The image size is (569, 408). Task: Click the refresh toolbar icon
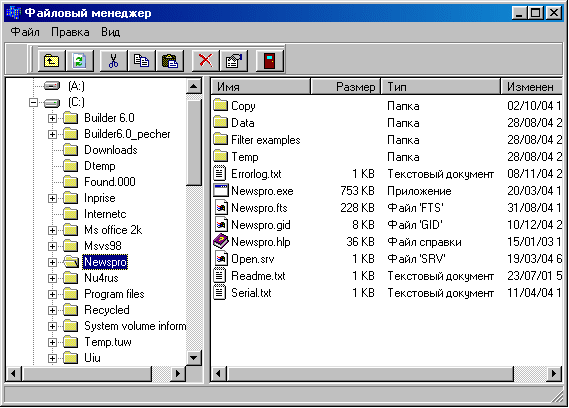pyautogui.click(x=79, y=60)
